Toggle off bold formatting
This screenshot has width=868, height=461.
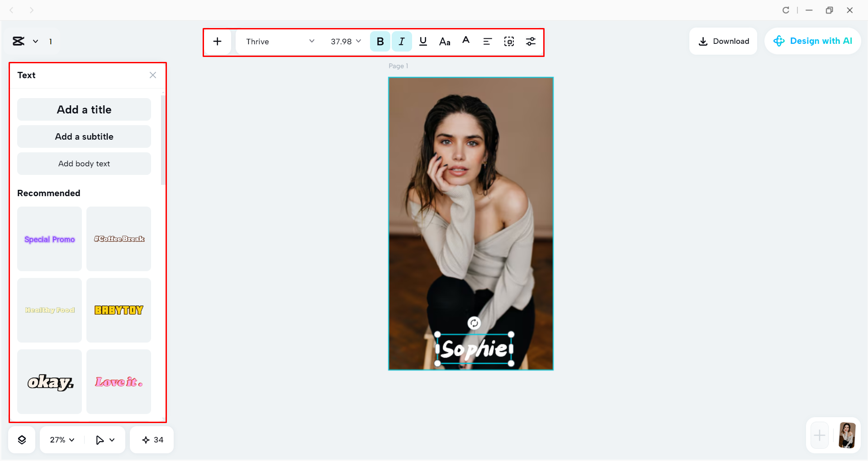tap(380, 41)
